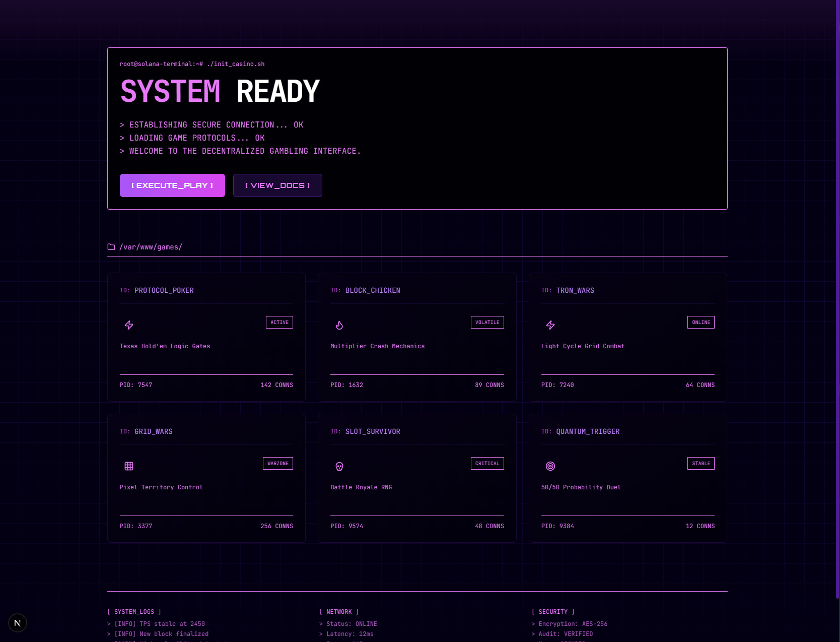Click 'Latency: 12ms' network line
Image resolution: width=840 pixels, height=642 pixels.
pyautogui.click(x=346, y=634)
